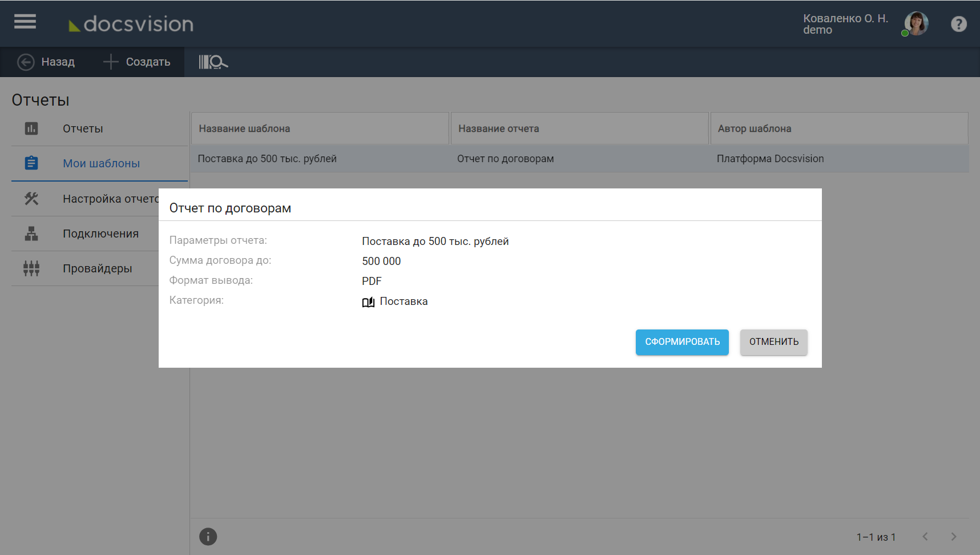This screenshot has width=980, height=555.
Task: Click the Автор шаблона column header
Action: coord(754,128)
